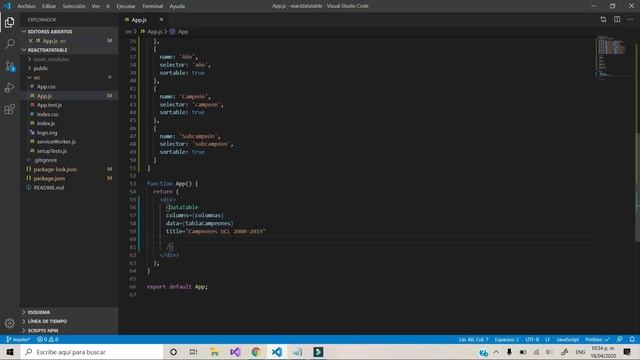Image resolution: width=640 pixels, height=360 pixels.
Task: Open the Selección menu
Action: click(x=74, y=6)
